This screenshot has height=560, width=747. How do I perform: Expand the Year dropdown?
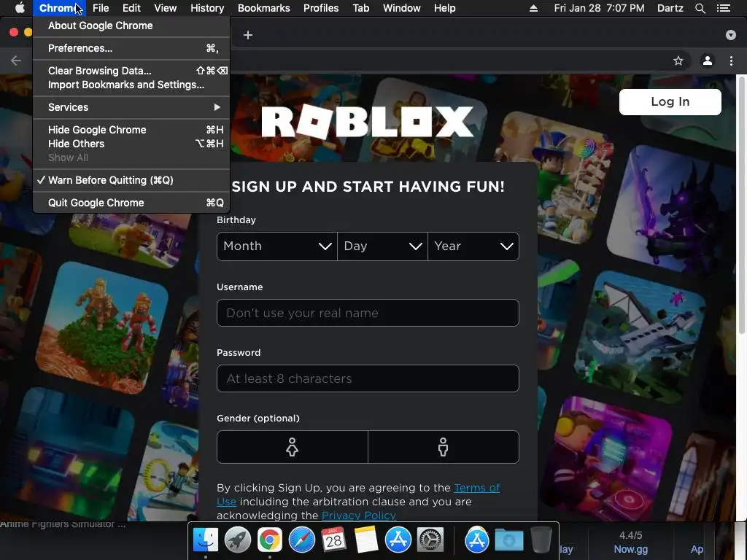point(473,246)
